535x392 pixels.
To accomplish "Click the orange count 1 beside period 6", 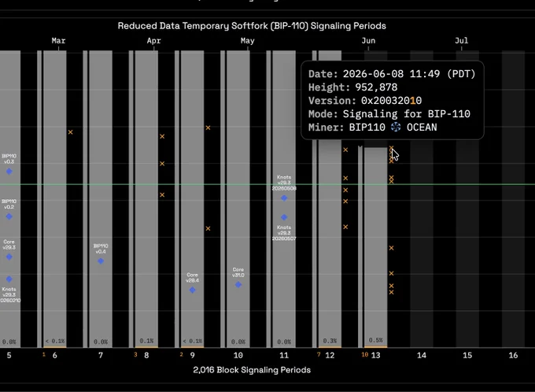I will 44,355.
